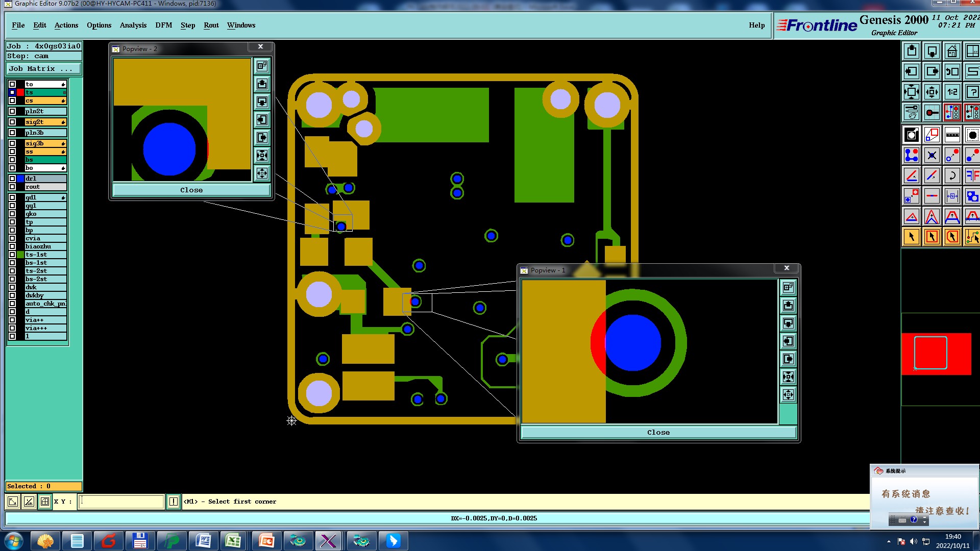The width and height of the screenshot is (980, 551).
Task: Click the tools and palette icon
Action: [x=912, y=112]
